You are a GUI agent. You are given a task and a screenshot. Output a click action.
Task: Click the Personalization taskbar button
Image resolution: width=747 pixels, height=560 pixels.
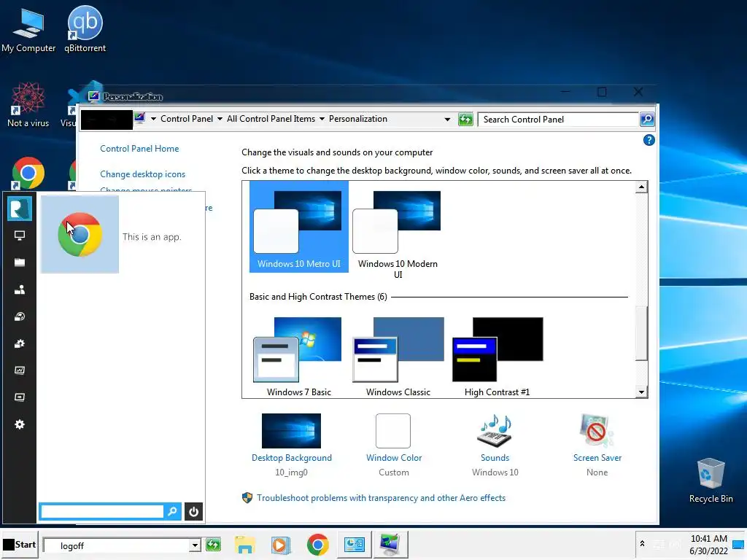[x=391, y=544]
